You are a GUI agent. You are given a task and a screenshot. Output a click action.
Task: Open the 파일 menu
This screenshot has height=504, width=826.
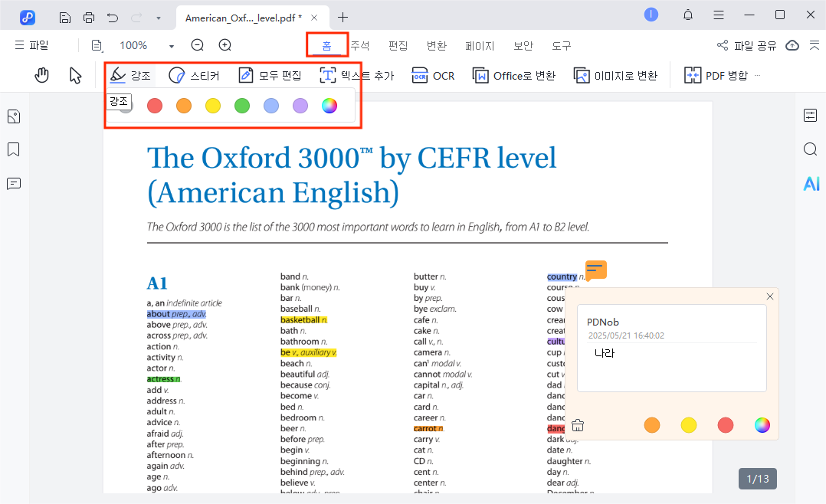pyautogui.click(x=31, y=45)
